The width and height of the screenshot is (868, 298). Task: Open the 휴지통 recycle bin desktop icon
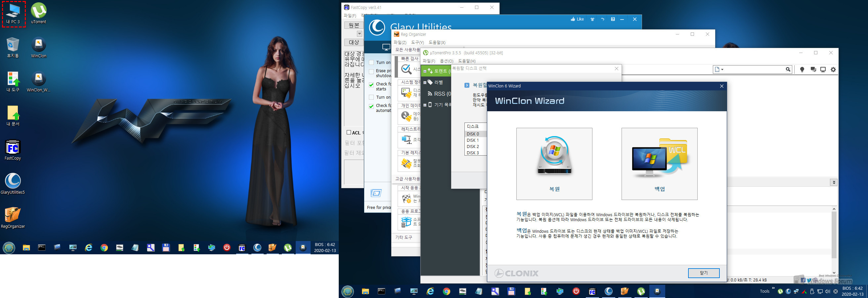[13, 48]
